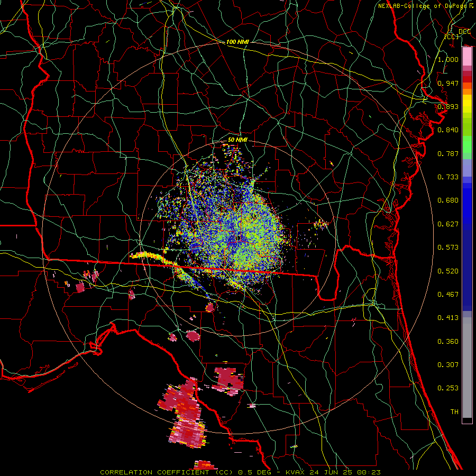The image size is (476, 476).
Task: Pick the light pink segment atop the color bar
Action: [x=467, y=57]
